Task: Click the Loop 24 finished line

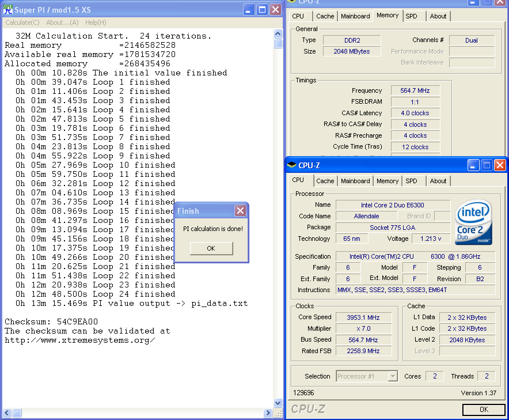Action: (96, 294)
